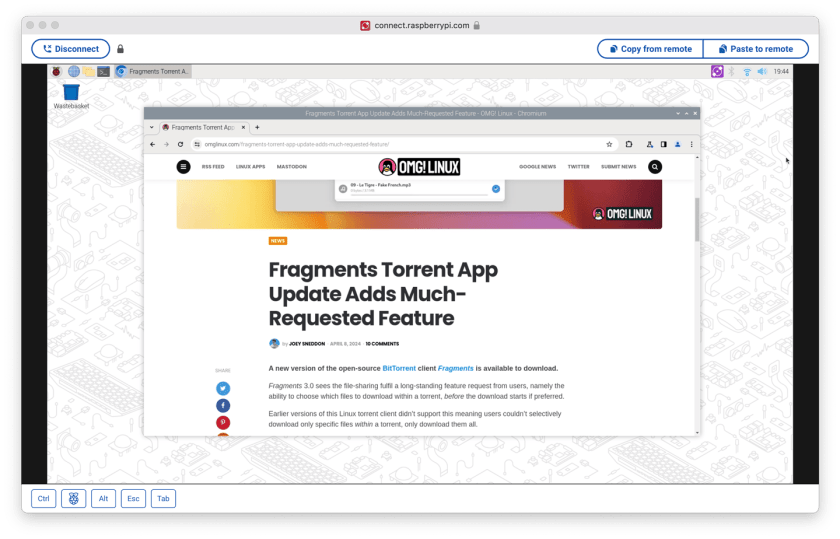This screenshot has width=840, height=539.
Task: Open Chromium three-dot menu
Action: [x=692, y=144]
